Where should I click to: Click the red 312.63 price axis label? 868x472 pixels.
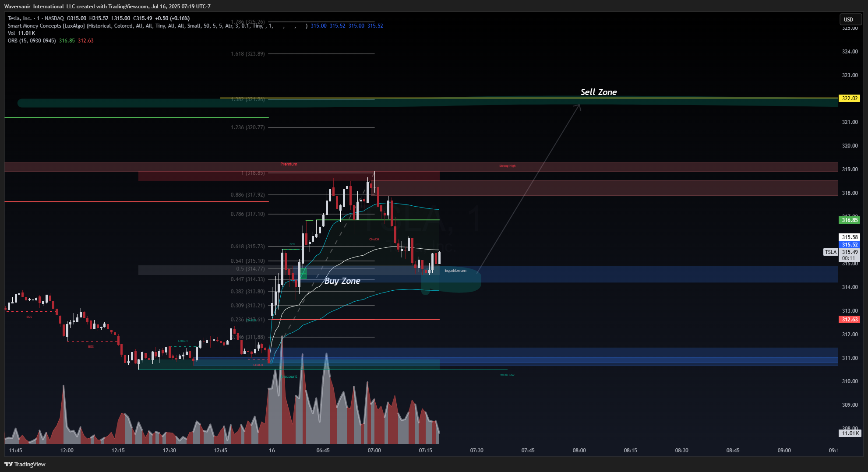(849, 320)
